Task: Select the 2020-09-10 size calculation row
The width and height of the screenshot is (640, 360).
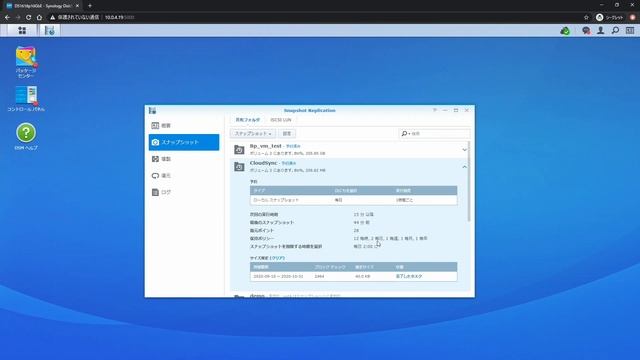Action: [x=353, y=276]
